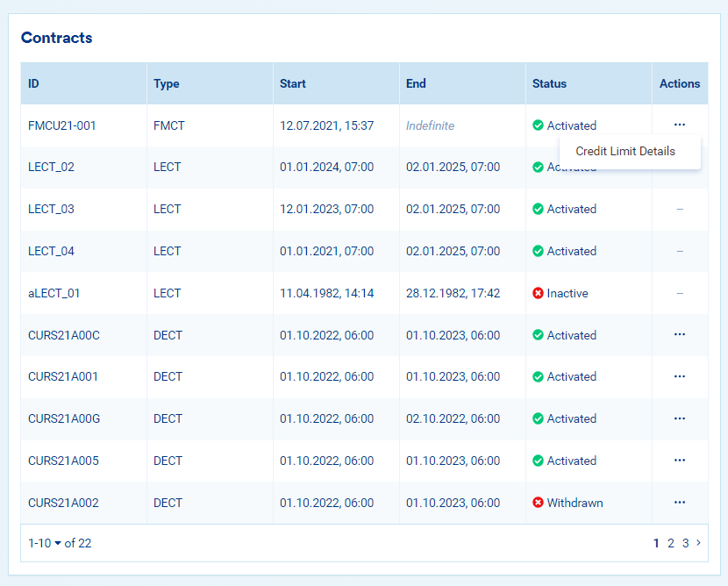Viewport: 728px width, 586px height.
Task: Open actions ellipsis for CURS21A00G
Action: [680, 418]
